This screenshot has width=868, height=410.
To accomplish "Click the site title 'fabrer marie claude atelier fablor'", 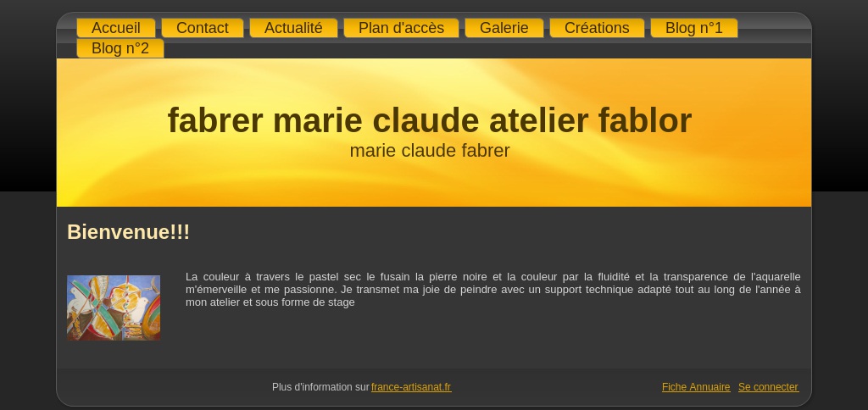I will pos(430,120).
